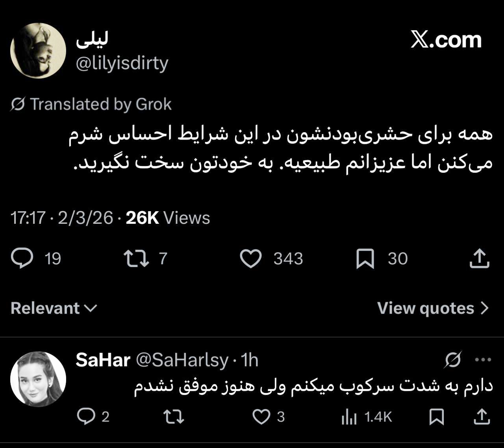Repost the main tweet via retweet icon

pos(136,259)
